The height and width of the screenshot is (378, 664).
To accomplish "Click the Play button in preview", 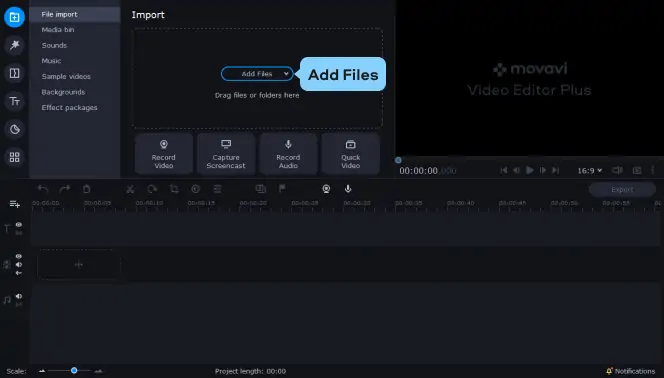I will tap(529, 170).
